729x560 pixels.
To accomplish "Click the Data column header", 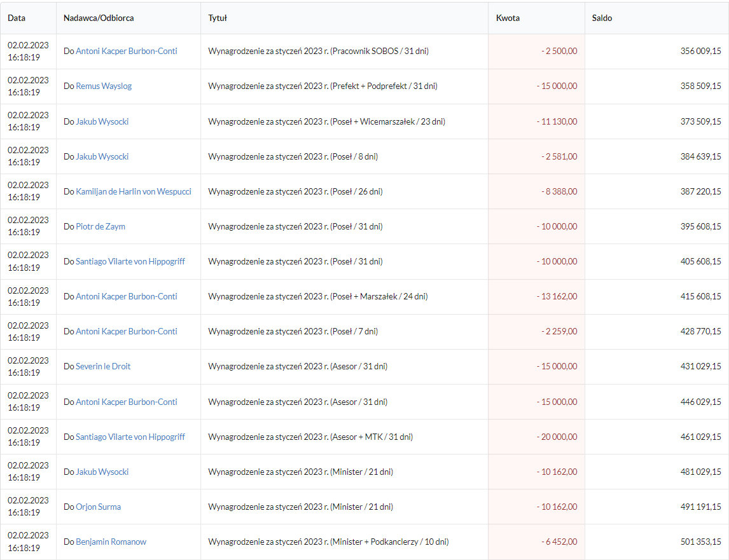I will (x=17, y=18).
